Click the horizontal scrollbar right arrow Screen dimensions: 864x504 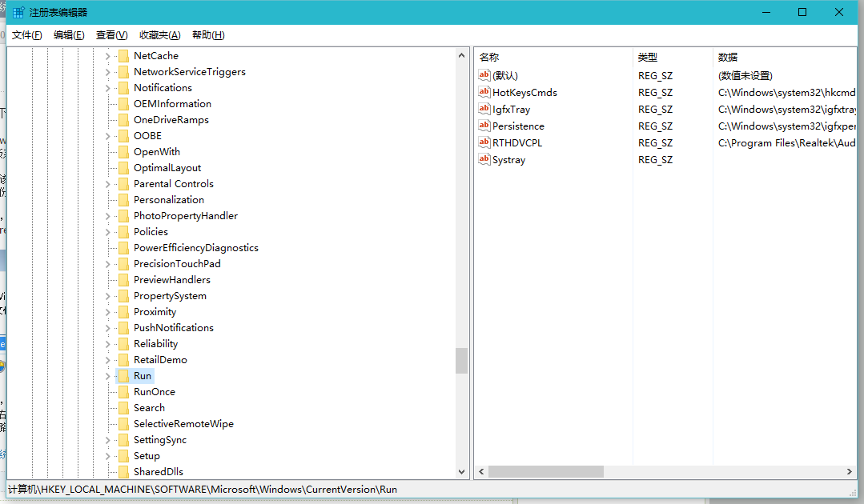point(850,471)
